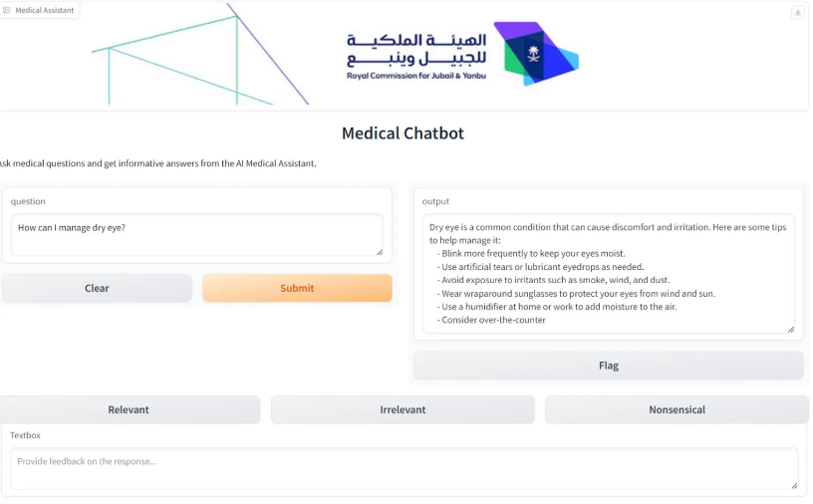
Task: Rate the response as Nonsensical
Action: click(677, 409)
